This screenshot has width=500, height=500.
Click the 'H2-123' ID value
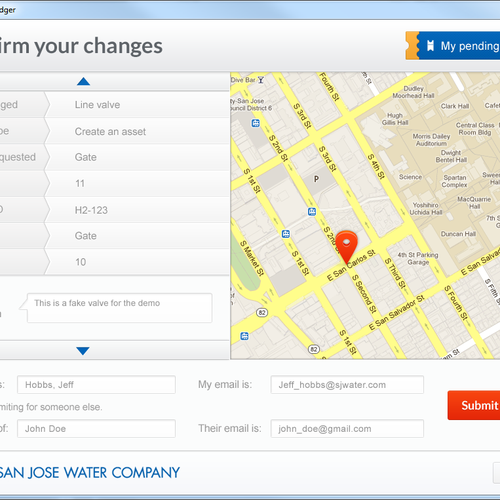point(91,210)
